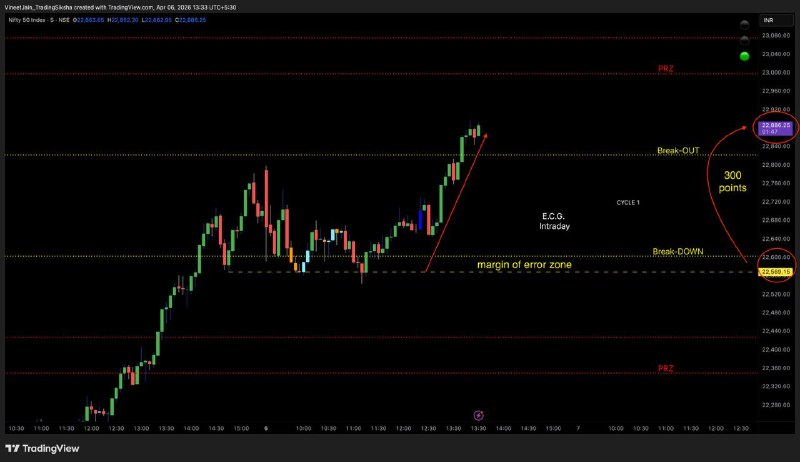Select the lower red PRZ label
800x462 pixels.
click(666, 369)
